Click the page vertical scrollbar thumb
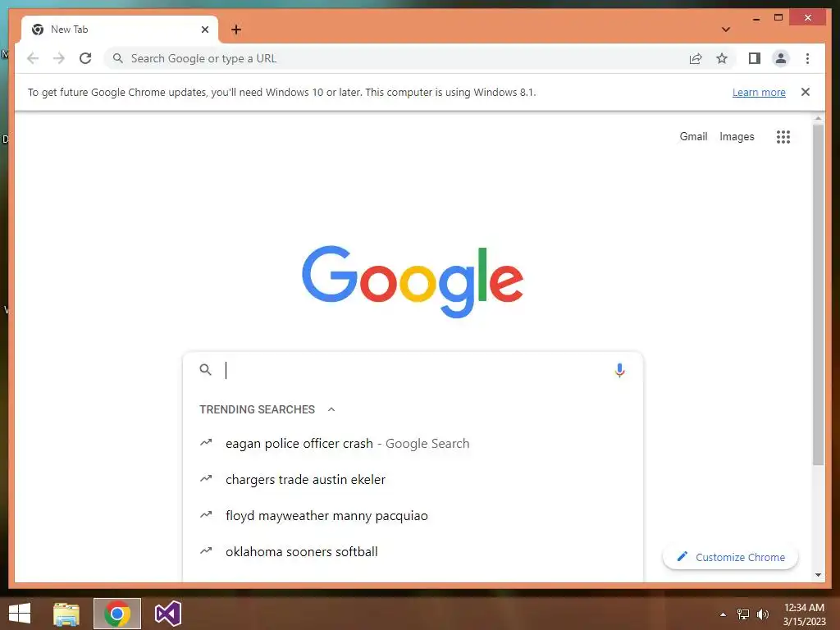This screenshot has width=840, height=630. pos(818,294)
